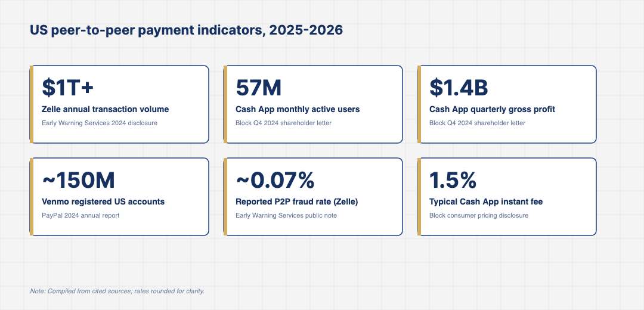Click 'Early Warning Services public note' source
Image resolution: width=644 pixels, height=310 pixels.
pos(286,215)
